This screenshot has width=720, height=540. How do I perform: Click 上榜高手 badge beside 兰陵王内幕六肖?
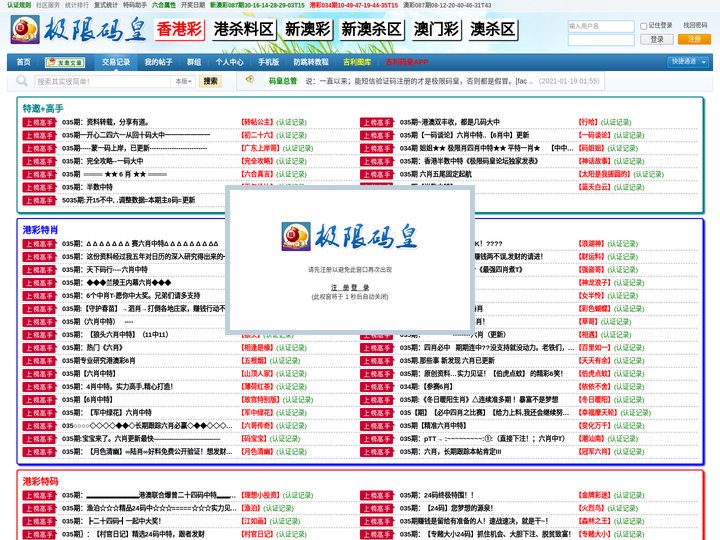pyautogui.click(x=39, y=283)
